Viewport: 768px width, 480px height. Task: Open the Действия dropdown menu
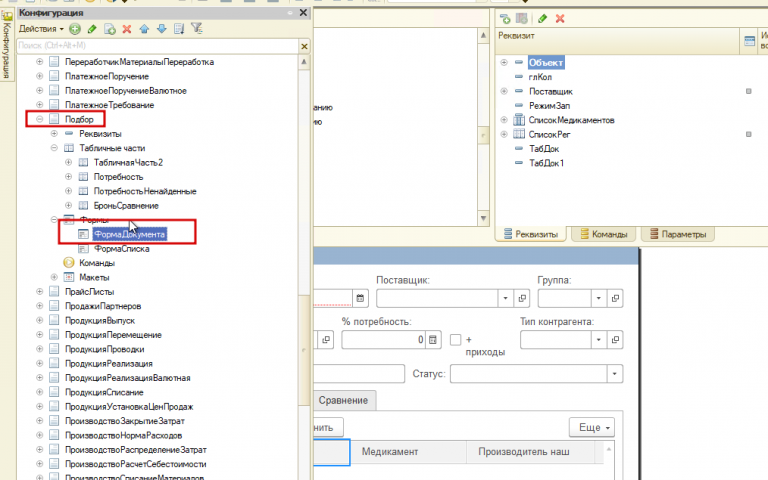(41, 29)
